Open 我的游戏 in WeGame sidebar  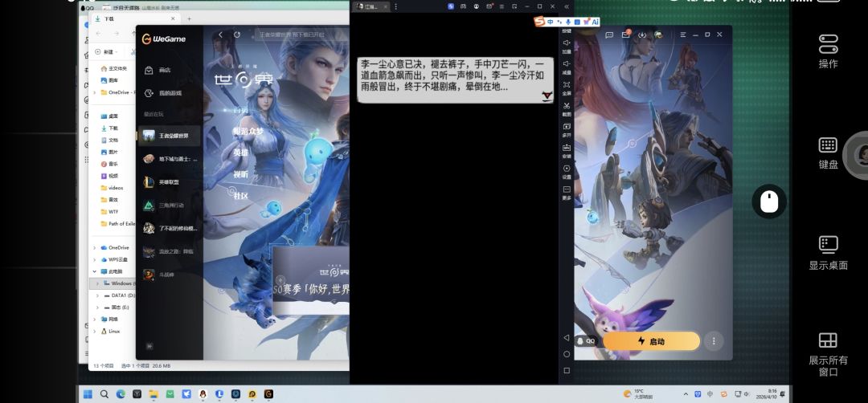pos(162,93)
